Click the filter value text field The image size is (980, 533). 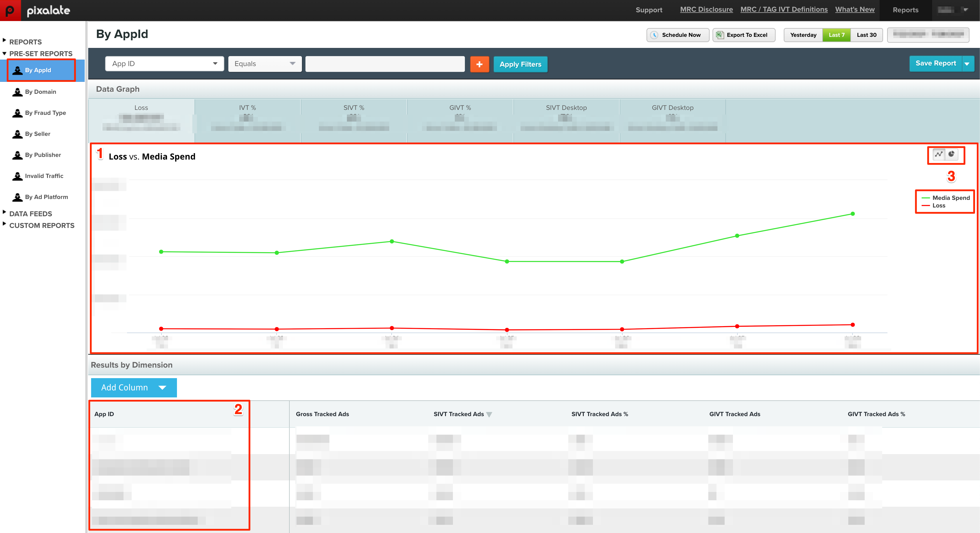tap(385, 64)
